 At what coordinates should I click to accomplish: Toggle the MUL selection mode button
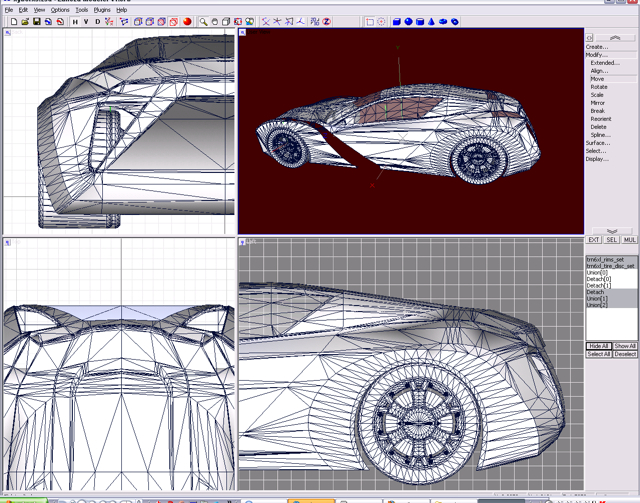pos(629,240)
